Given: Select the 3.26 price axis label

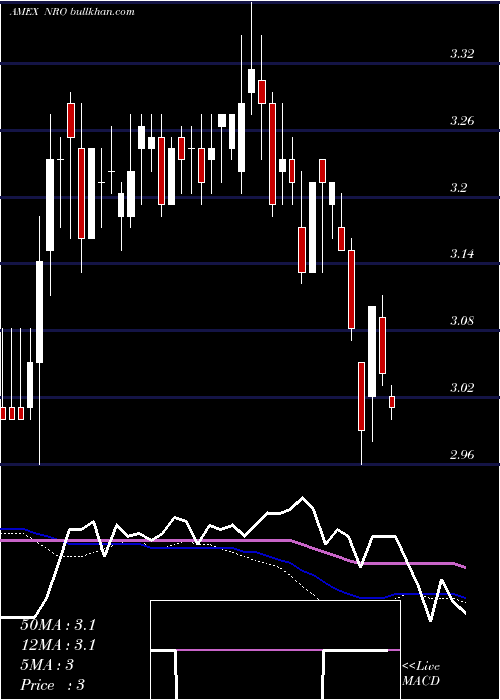Looking at the screenshot, I should click(x=462, y=121).
